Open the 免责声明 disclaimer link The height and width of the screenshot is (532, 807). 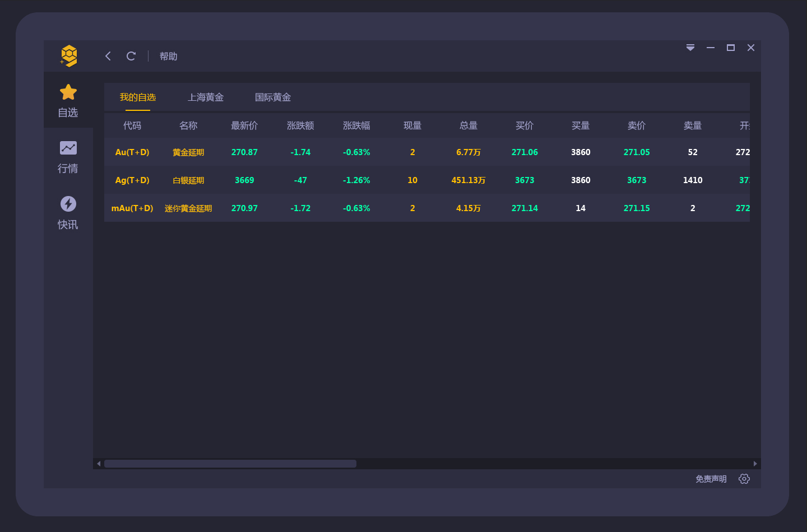click(x=711, y=479)
